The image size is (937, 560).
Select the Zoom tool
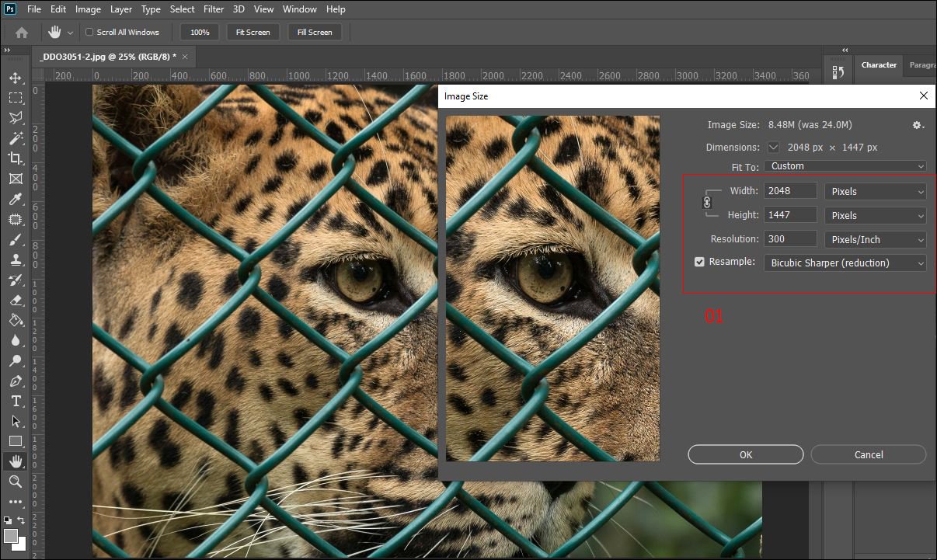click(16, 482)
